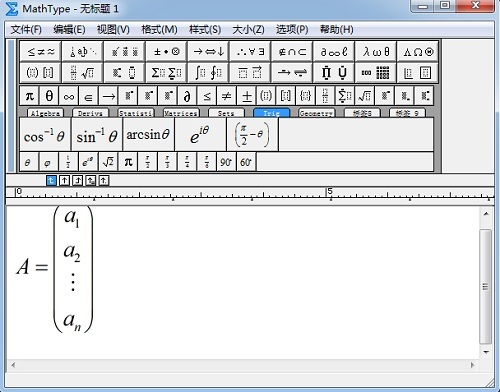The width and height of the screenshot is (500, 392).
Task: Open the labeled arrow templates palette
Action: [292, 72]
